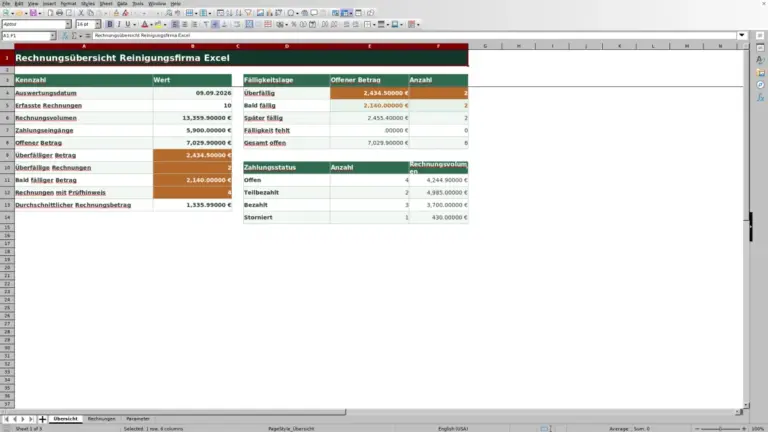768x432 pixels.
Task: Click the Clear Direct Formatting icon
Action: pos(125,13)
